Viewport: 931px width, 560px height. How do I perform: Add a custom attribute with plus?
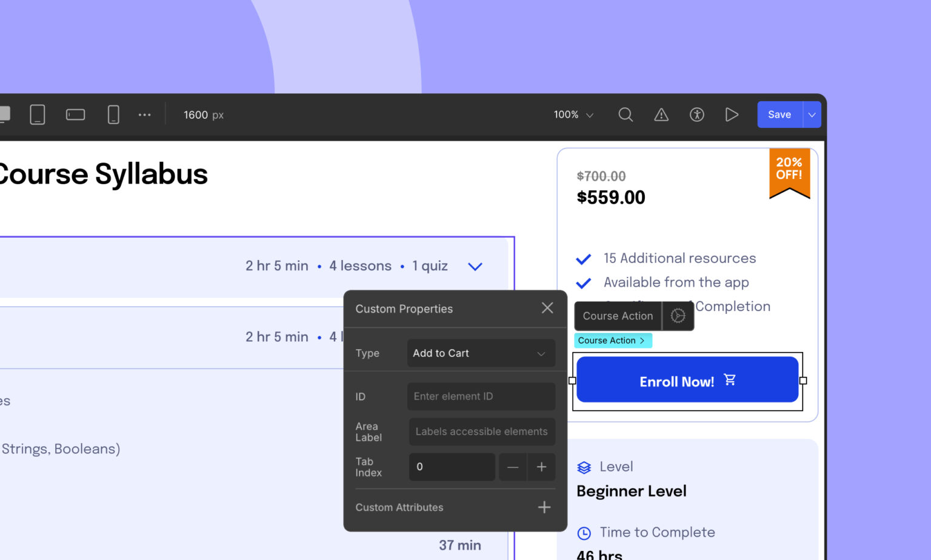click(544, 507)
